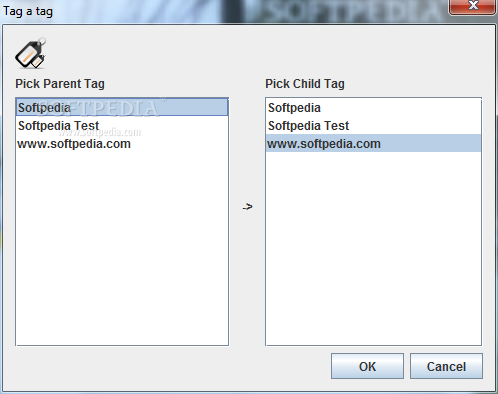The image size is (498, 394).
Task: Cancel the Tag a tag dialog
Action: tap(446, 366)
